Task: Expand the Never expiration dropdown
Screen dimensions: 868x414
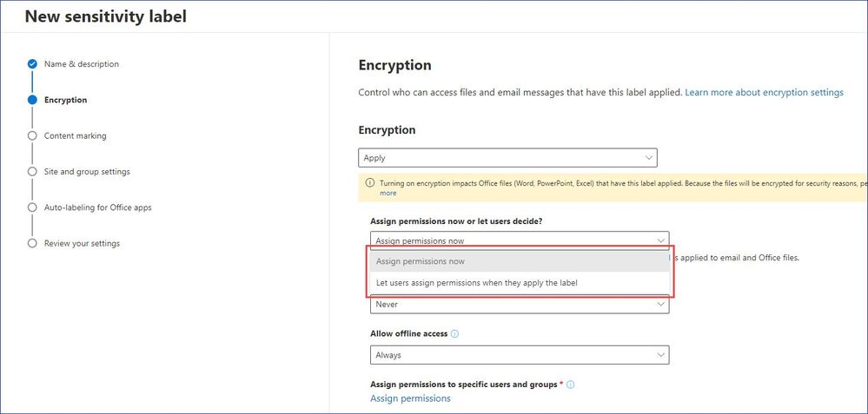Action: tap(520, 305)
